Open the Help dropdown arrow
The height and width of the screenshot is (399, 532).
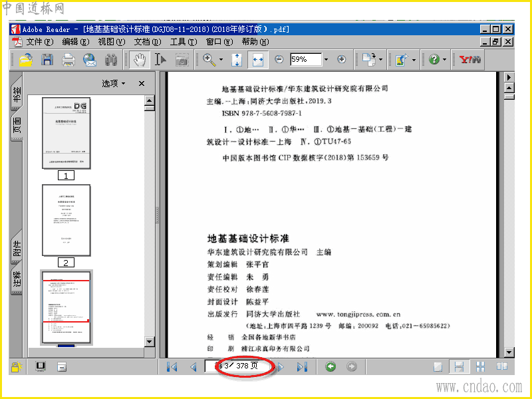444,60
